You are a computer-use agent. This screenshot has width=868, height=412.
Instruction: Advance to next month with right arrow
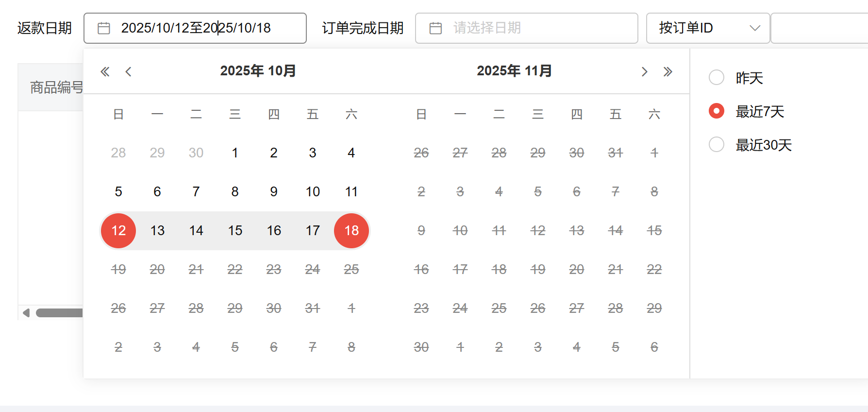(644, 72)
